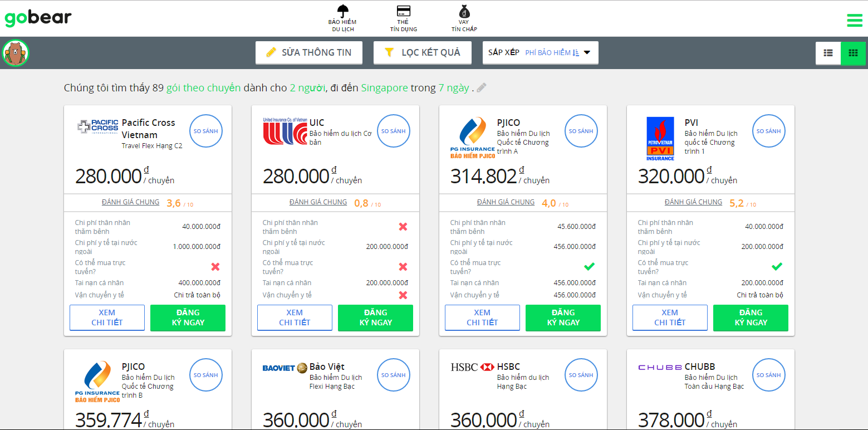Click the 2 người link
This screenshot has height=430, width=868.
click(307, 88)
